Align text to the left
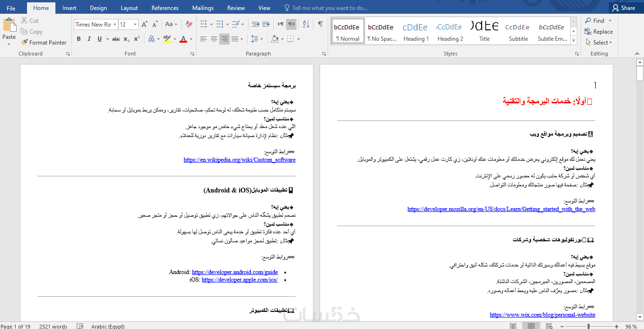Screen dimensions: 644x329 pos(204,39)
